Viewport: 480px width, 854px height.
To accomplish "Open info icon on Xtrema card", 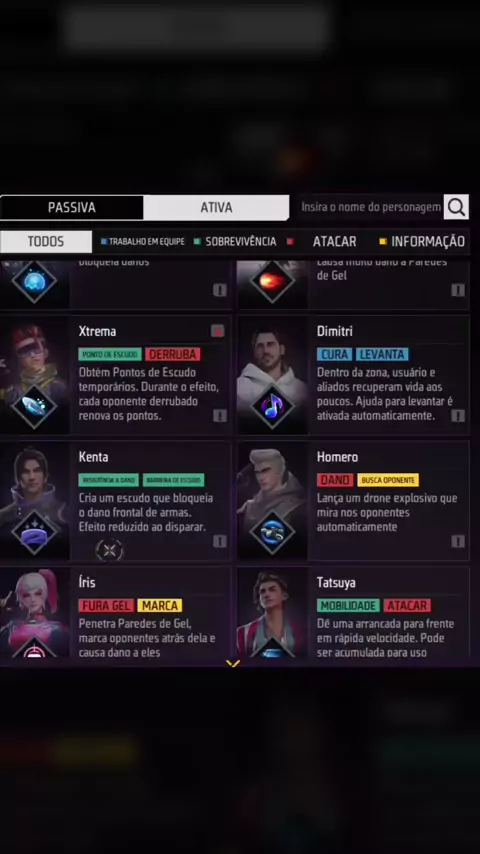I will click(220, 416).
